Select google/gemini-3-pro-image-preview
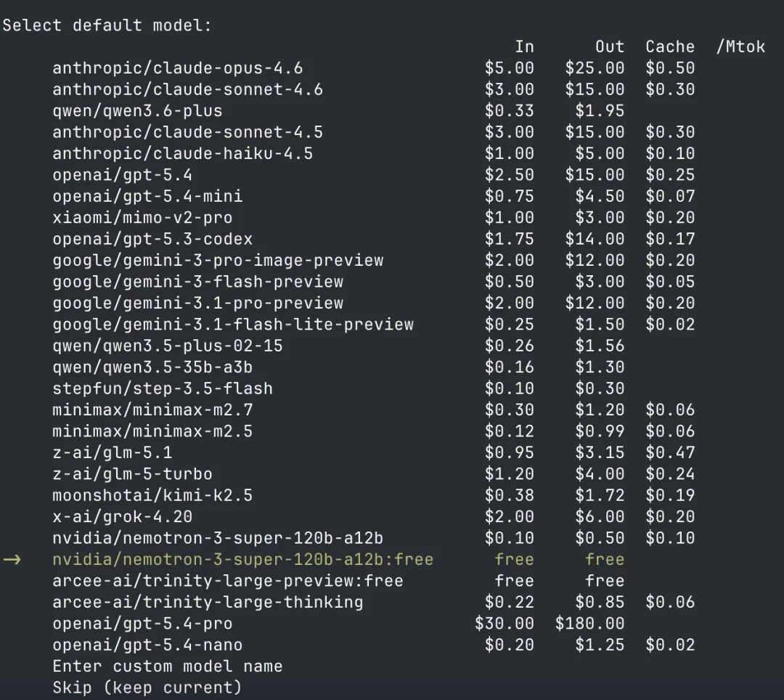Viewport: 784px width, 700px height. click(218, 261)
